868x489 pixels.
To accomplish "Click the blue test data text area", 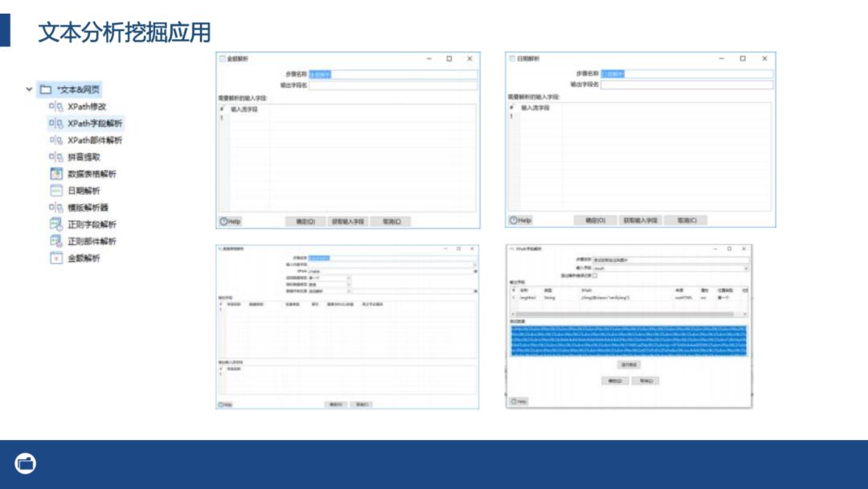I will [628, 340].
